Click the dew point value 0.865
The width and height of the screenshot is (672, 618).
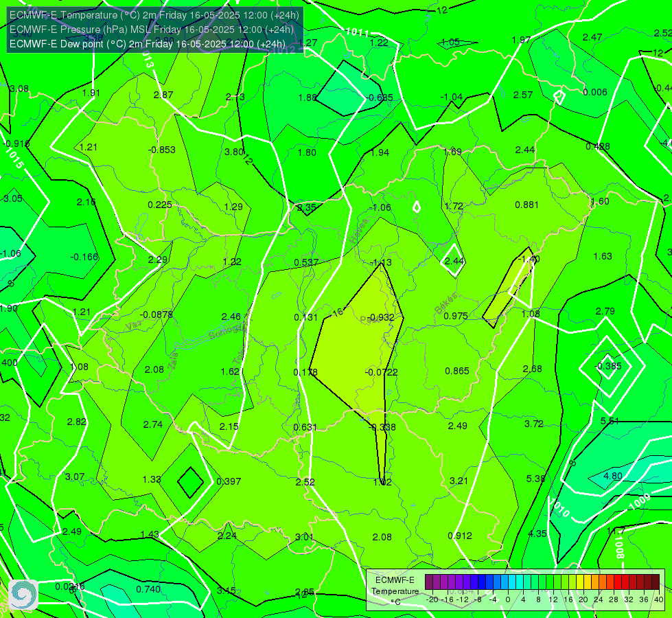pos(457,371)
